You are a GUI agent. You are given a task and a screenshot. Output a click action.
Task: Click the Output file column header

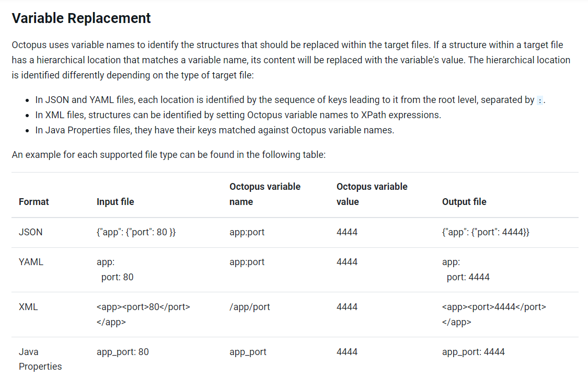coord(464,202)
